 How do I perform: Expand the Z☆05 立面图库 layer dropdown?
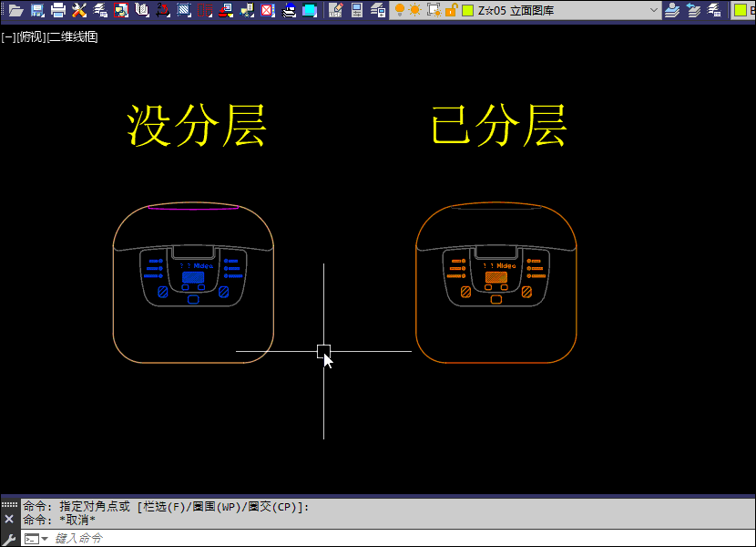[x=653, y=10]
